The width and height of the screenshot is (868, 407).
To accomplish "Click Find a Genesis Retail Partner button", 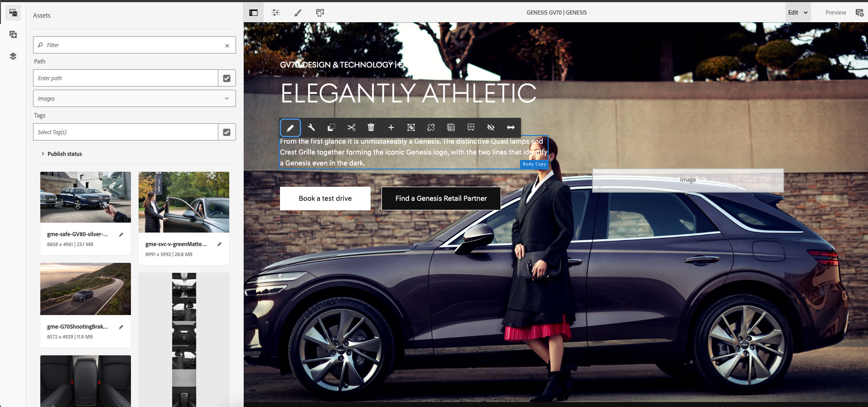I will (x=441, y=199).
